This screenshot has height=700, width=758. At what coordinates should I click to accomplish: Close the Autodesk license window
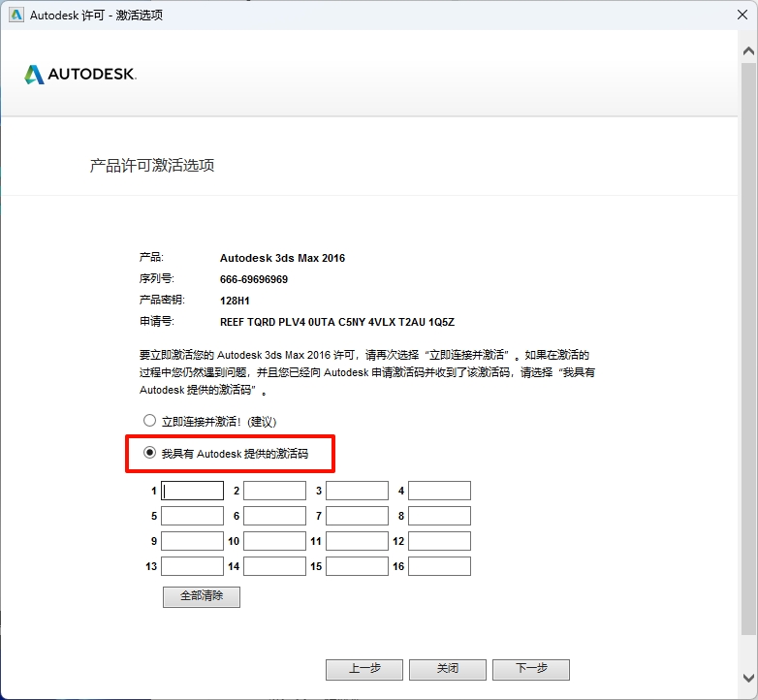pos(741,15)
